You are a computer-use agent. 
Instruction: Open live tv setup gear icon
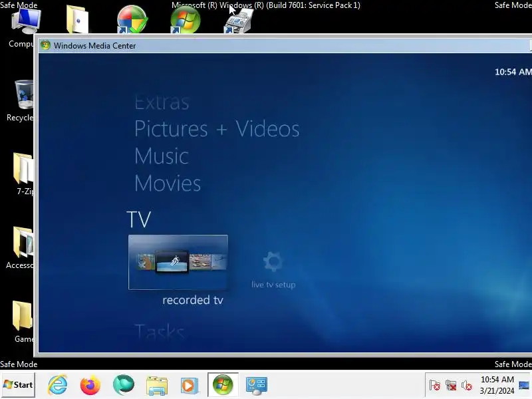273,261
